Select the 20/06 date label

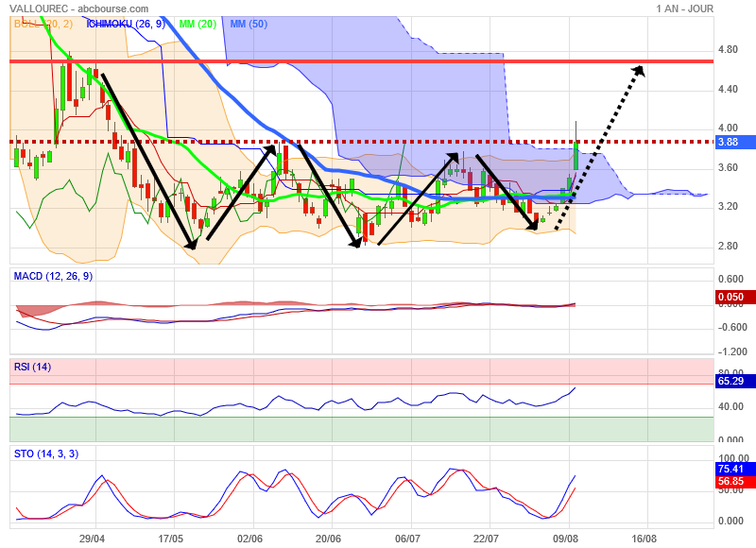(x=328, y=539)
